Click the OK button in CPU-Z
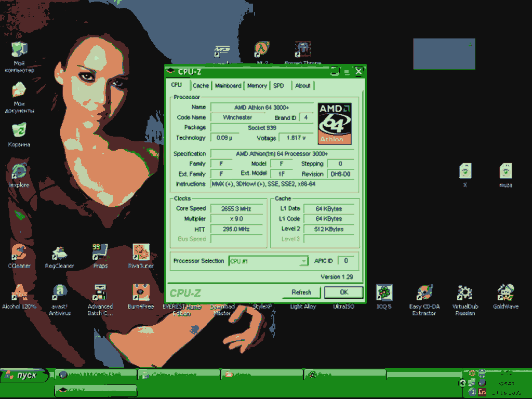The width and height of the screenshot is (532, 399). [x=344, y=292]
